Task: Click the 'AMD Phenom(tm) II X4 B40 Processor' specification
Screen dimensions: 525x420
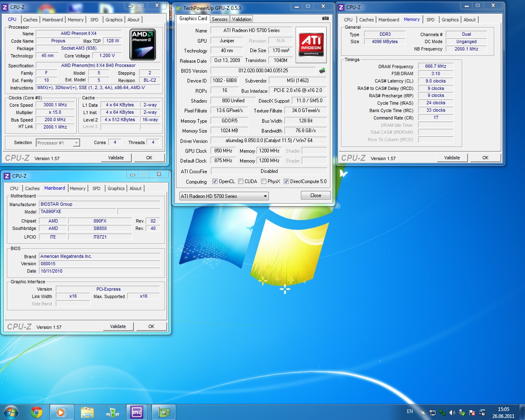Action: pyautogui.click(x=98, y=65)
